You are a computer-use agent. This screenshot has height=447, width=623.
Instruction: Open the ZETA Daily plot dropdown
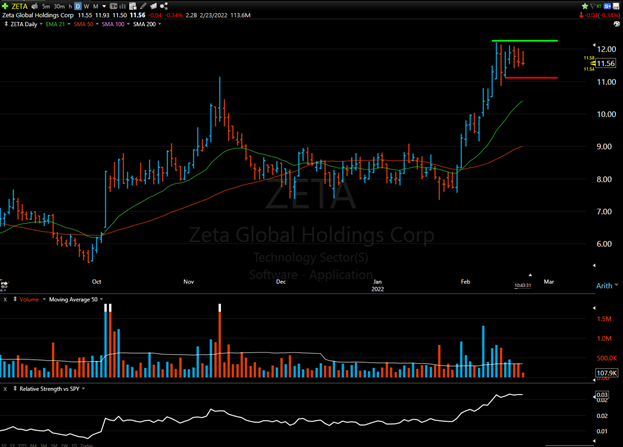(41, 24)
